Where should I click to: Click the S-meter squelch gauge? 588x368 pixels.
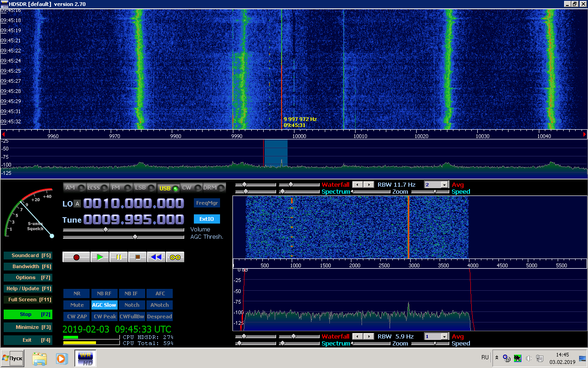click(x=29, y=213)
